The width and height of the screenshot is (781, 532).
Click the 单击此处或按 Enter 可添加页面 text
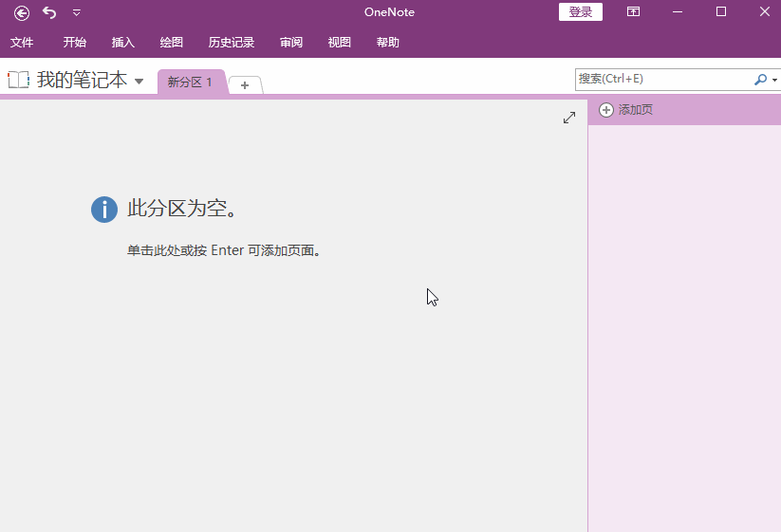coord(223,249)
